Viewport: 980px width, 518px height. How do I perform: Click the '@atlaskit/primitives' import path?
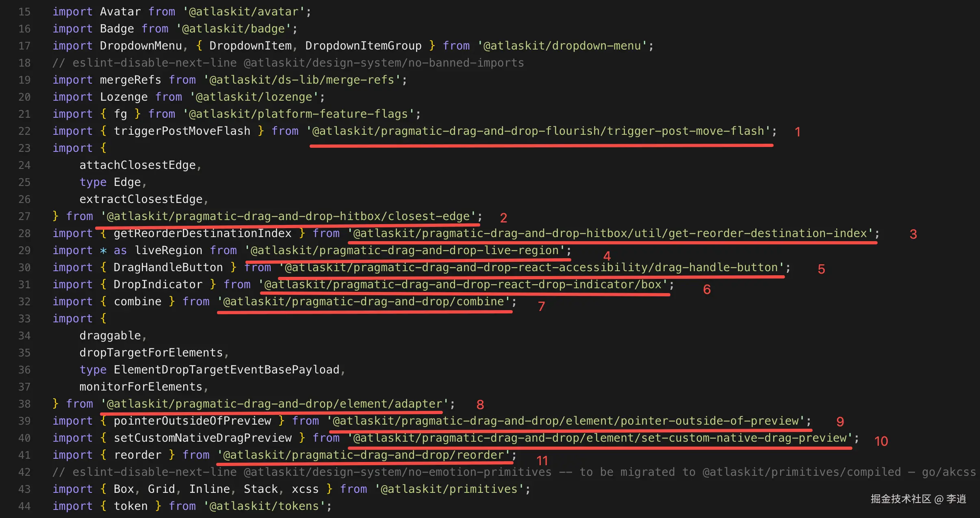pos(449,489)
